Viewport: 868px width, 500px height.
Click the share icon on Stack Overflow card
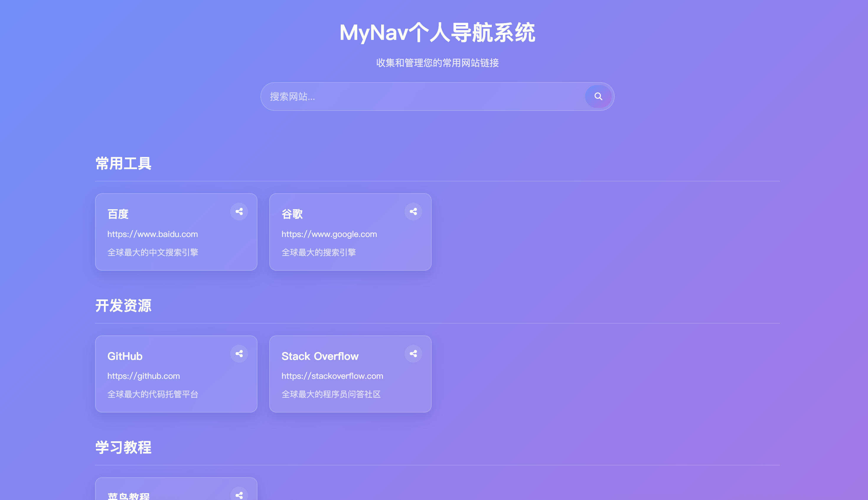click(x=413, y=354)
